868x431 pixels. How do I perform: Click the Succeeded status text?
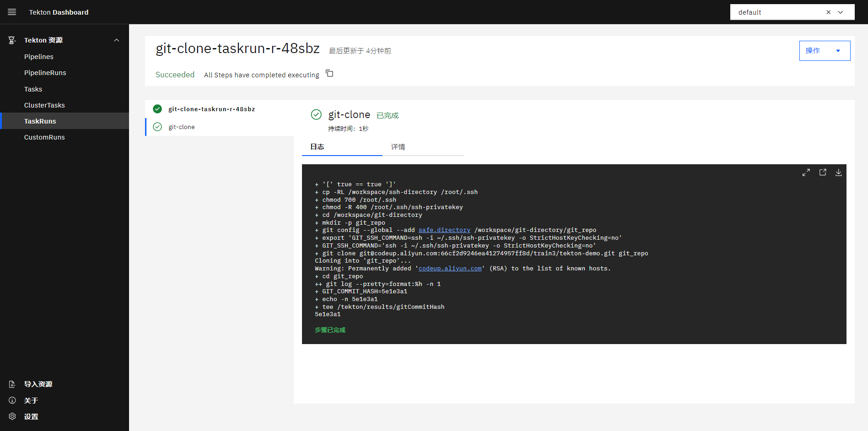click(175, 75)
